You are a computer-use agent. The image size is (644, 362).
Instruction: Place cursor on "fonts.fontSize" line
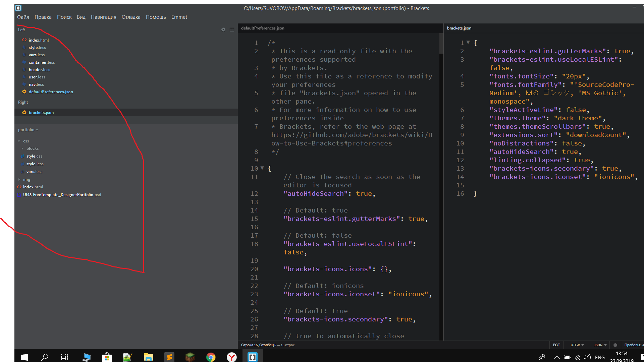click(x=539, y=76)
